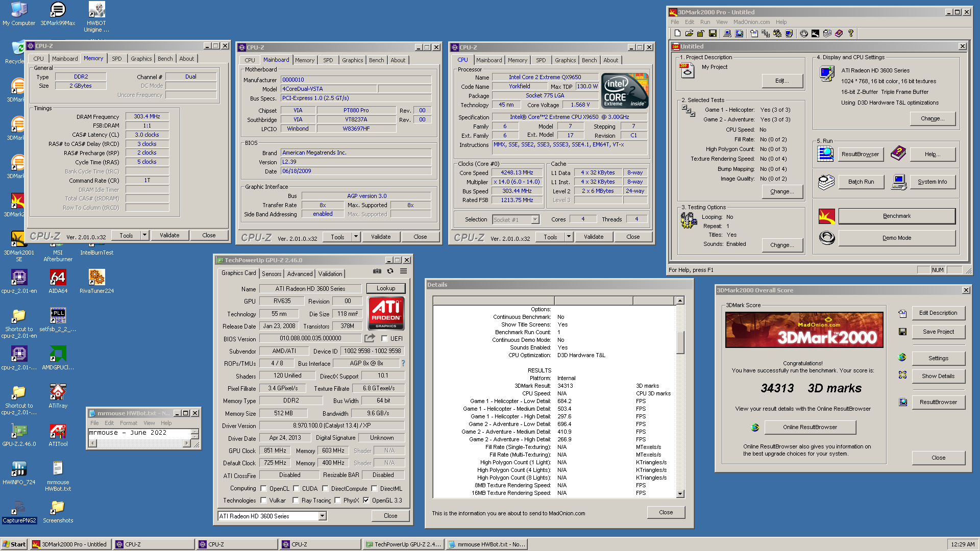Switch to Sensors tab in GPU-Z
The image size is (980, 551).
272,274
